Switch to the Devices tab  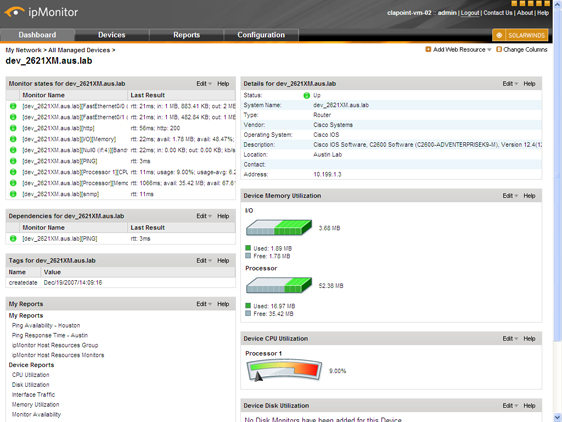point(112,35)
